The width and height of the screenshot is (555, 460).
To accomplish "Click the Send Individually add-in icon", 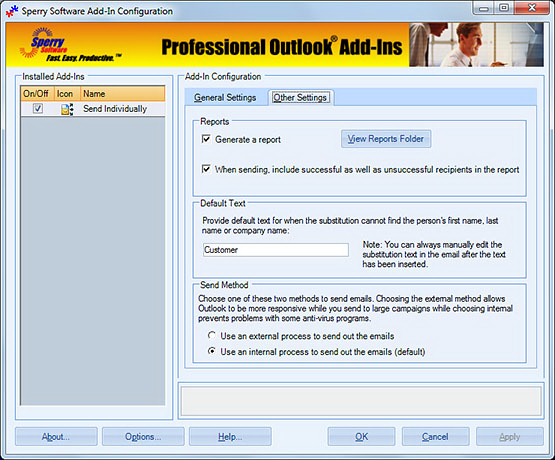I will click(67, 109).
